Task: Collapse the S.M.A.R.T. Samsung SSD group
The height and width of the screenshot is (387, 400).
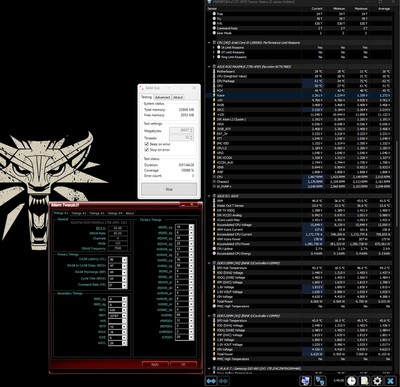Action: [209, 368]
